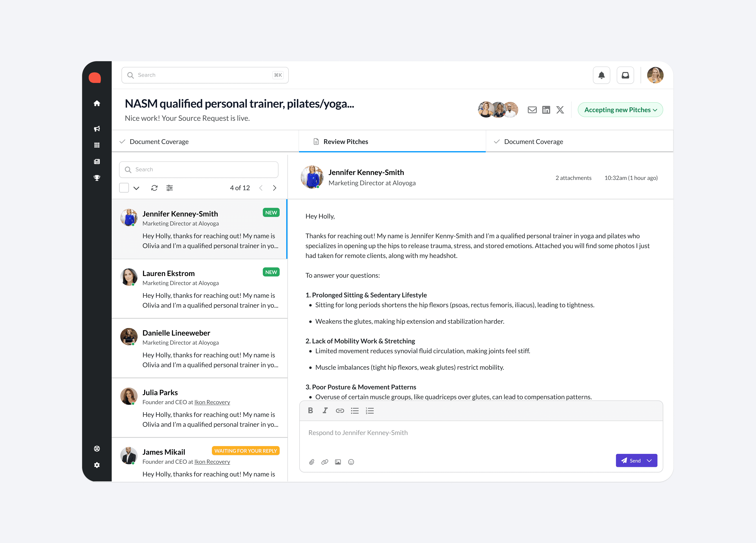
Task: Toggle bold formatting in reply editor
Action: point(310,411)
